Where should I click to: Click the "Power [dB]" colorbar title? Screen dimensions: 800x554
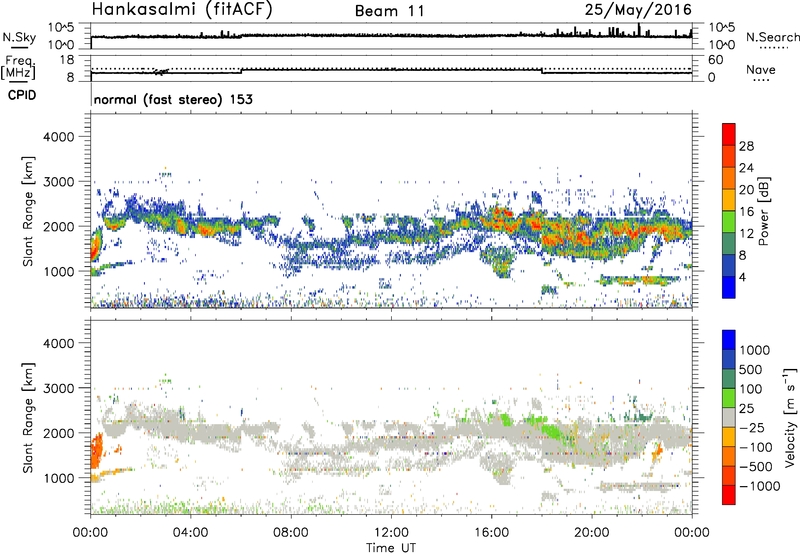click(763, 211)
